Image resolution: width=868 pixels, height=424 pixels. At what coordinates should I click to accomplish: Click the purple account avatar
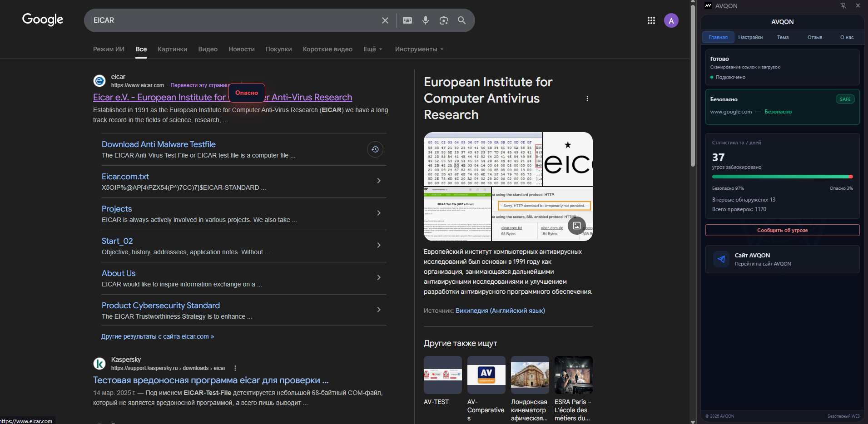671,20
